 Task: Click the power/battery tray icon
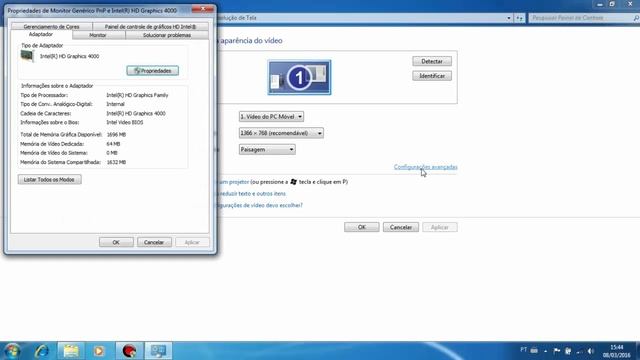pos(568,351)
